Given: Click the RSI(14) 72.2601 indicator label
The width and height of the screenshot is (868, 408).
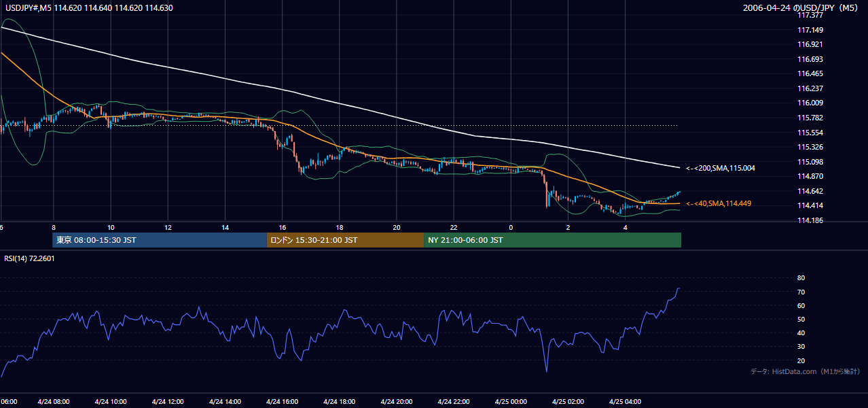Looking at the screenshot, I should pyautogui.click(x=28, y=258).
